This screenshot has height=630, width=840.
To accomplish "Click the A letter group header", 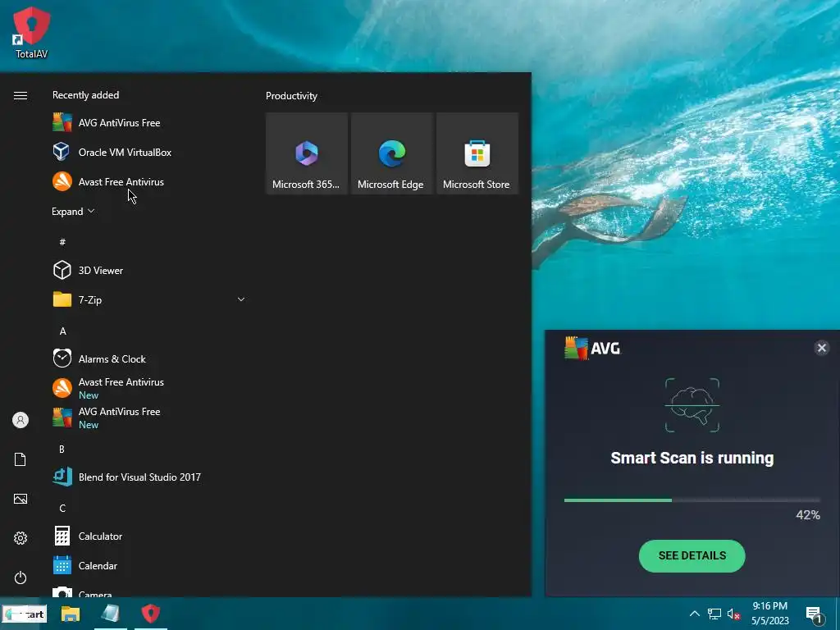I will (62, 331).
